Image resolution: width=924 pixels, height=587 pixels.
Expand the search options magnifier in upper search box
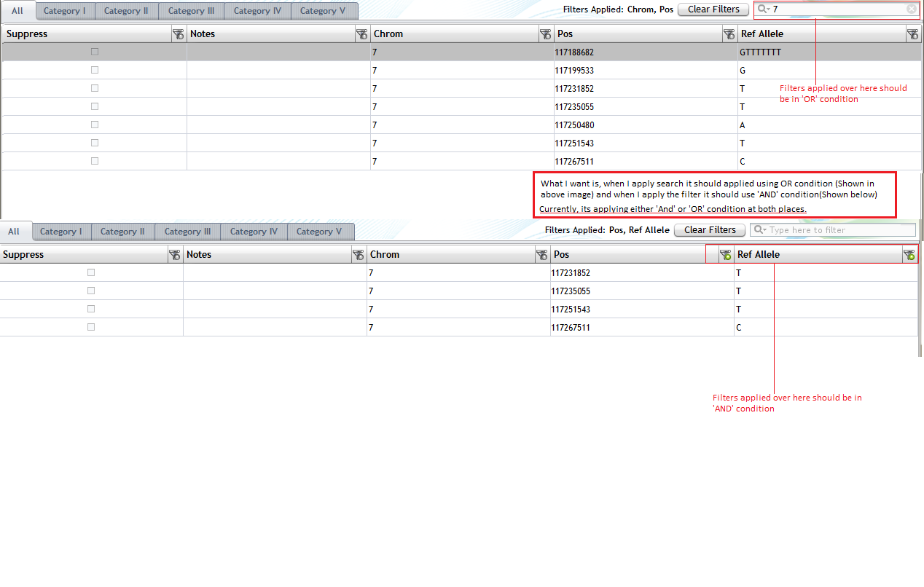(763, 9)
